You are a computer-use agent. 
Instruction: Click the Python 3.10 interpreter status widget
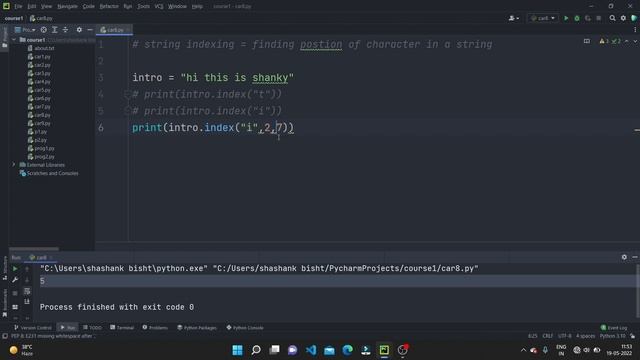(x=613, y=336)
